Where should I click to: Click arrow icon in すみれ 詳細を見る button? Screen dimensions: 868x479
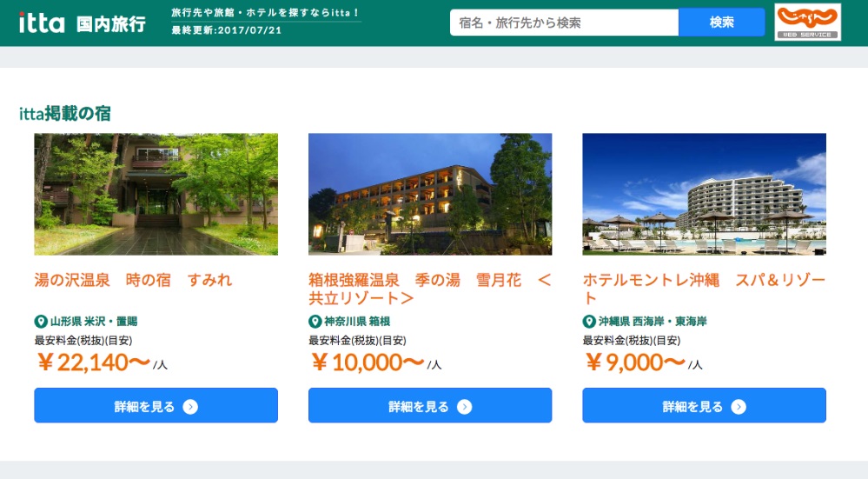[190, 407]
